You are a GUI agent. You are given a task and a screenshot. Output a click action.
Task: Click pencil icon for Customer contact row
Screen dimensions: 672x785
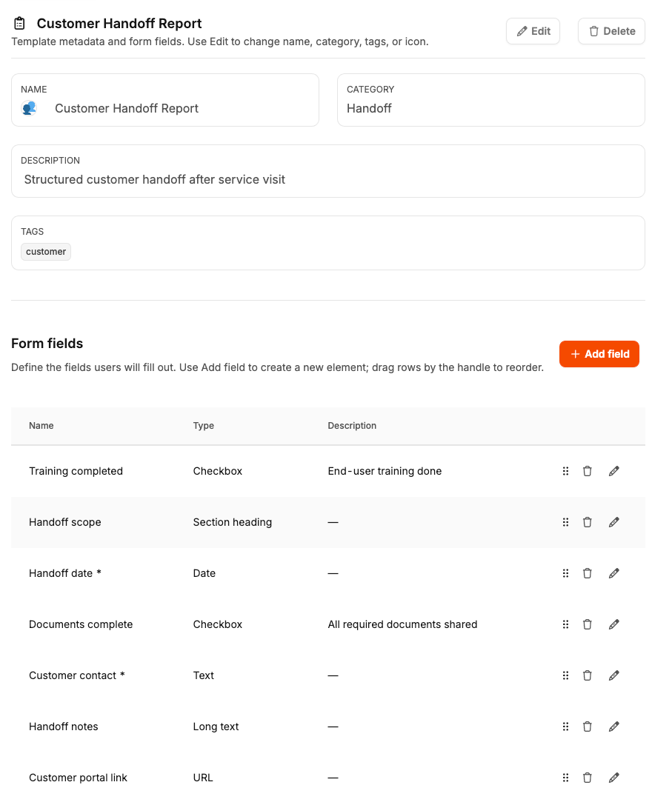(613, 675)
